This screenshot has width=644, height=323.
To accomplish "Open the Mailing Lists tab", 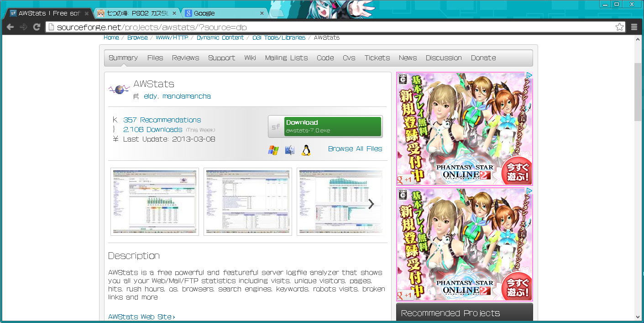I will click(287, 58).
